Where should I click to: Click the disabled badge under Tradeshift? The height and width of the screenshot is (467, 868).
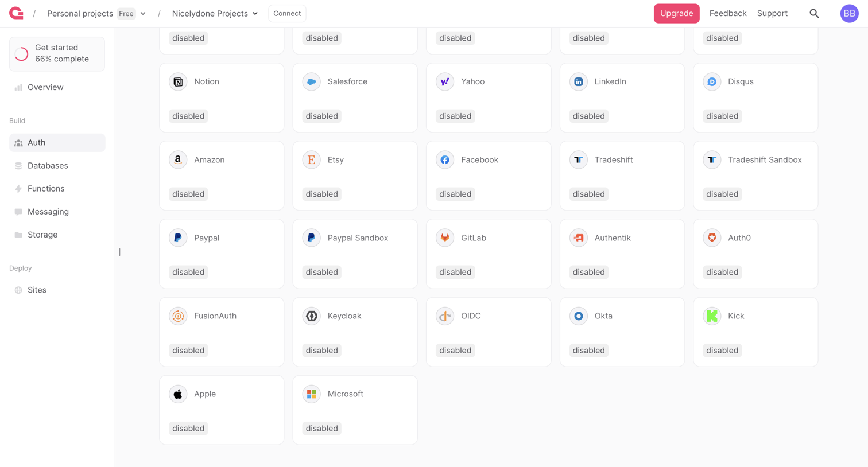click(588, 194)
